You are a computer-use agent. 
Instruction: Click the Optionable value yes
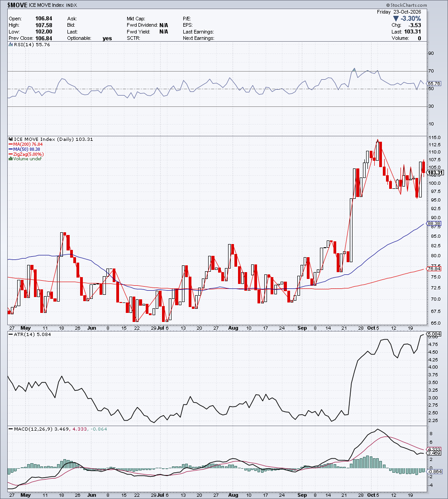107,38
